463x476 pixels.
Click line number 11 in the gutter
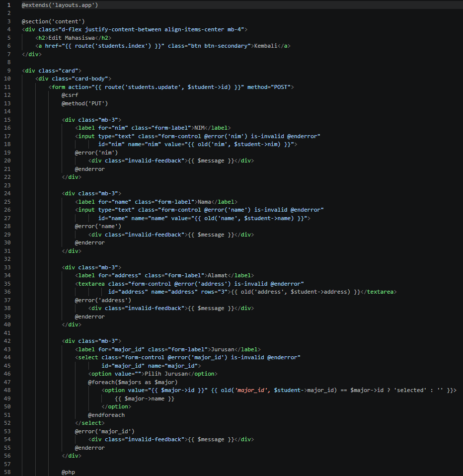coord(7,87)
